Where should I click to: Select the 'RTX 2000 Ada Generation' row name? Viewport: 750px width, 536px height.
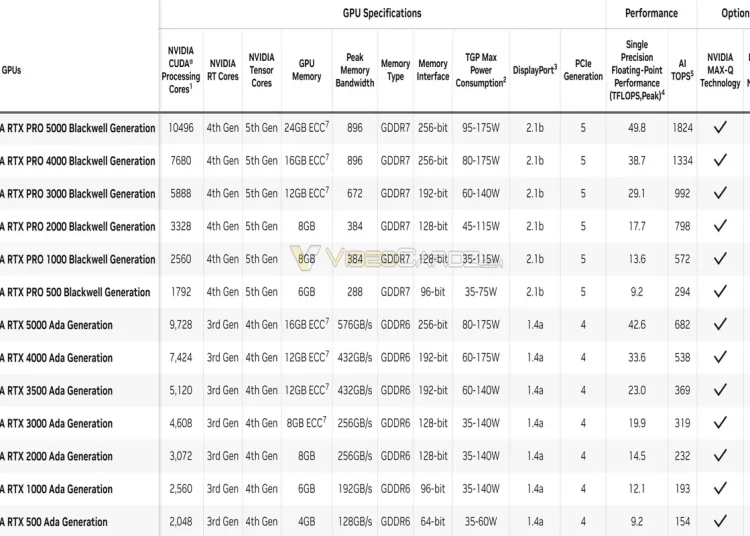(x=56, y=456)
